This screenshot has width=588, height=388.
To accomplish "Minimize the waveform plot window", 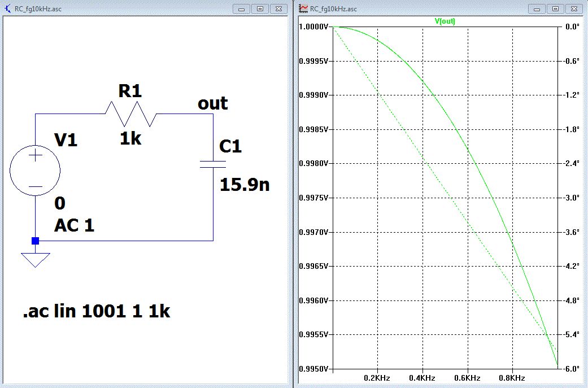I will 537,8.
